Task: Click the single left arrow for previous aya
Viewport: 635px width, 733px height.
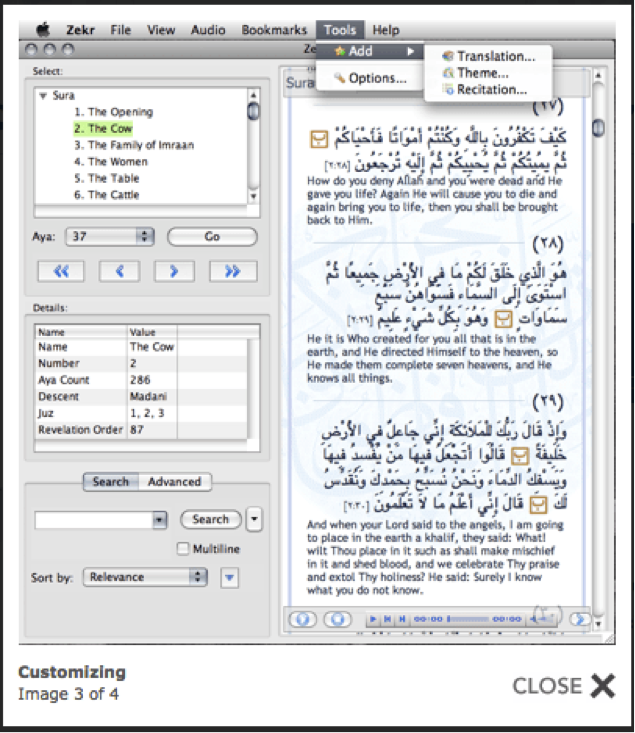Action: click(118, 271)
